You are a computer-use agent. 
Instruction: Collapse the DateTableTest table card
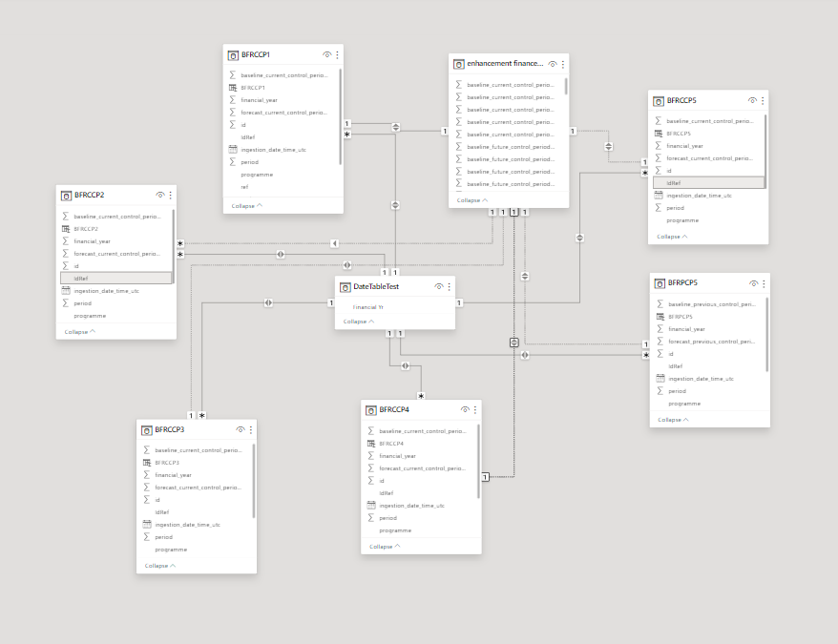click(x=359, y=322)
